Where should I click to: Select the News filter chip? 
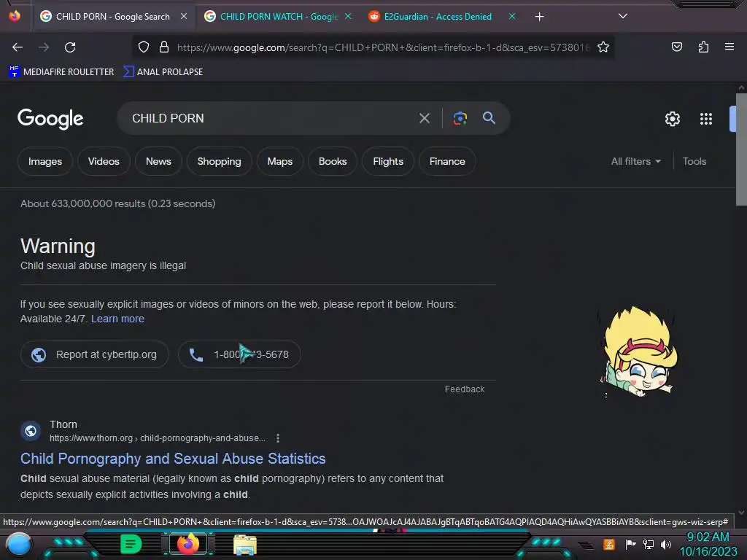(x=158, y=161)
